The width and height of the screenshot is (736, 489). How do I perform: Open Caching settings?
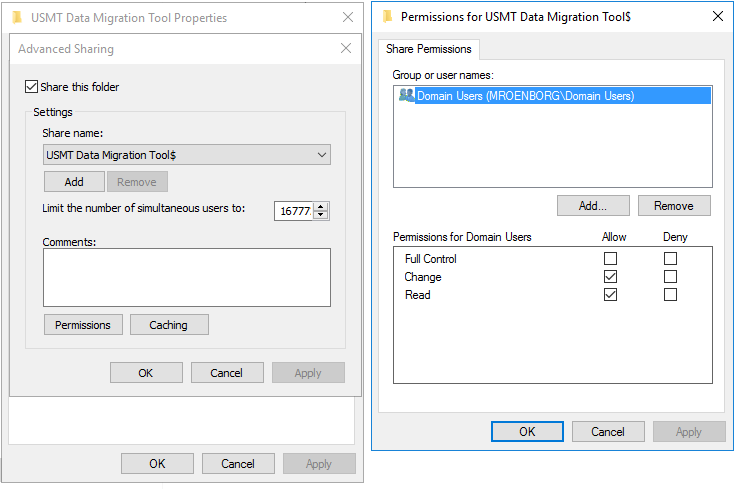[x=169, y=325]
